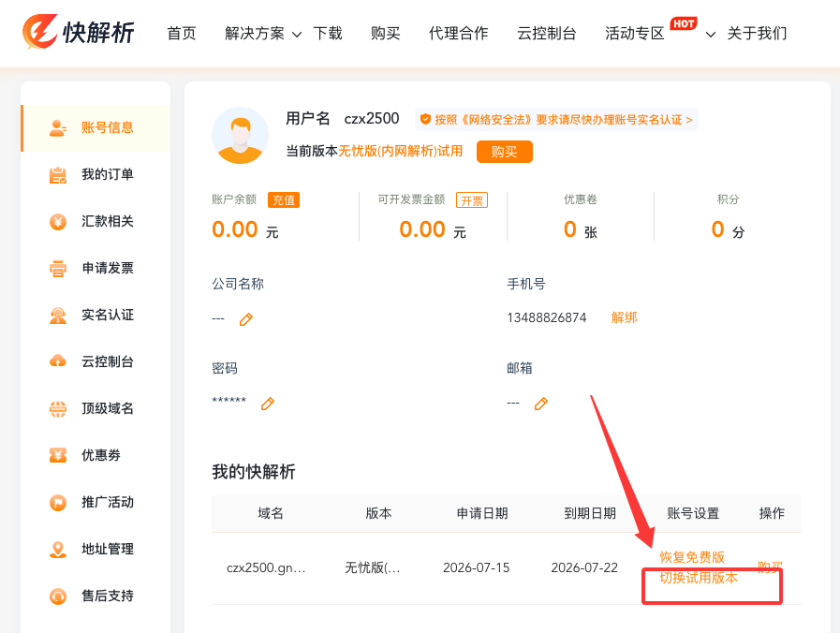Click the 汇款相关 yen coin icon
The width and height of the screenshot is (840, 633).
coord(58,222)
